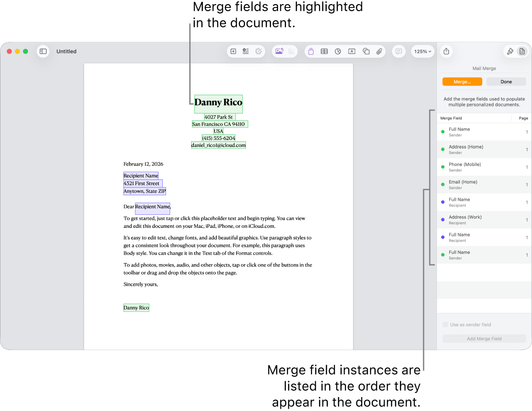Attach a file using the paperclip icon

click(379, 52)
